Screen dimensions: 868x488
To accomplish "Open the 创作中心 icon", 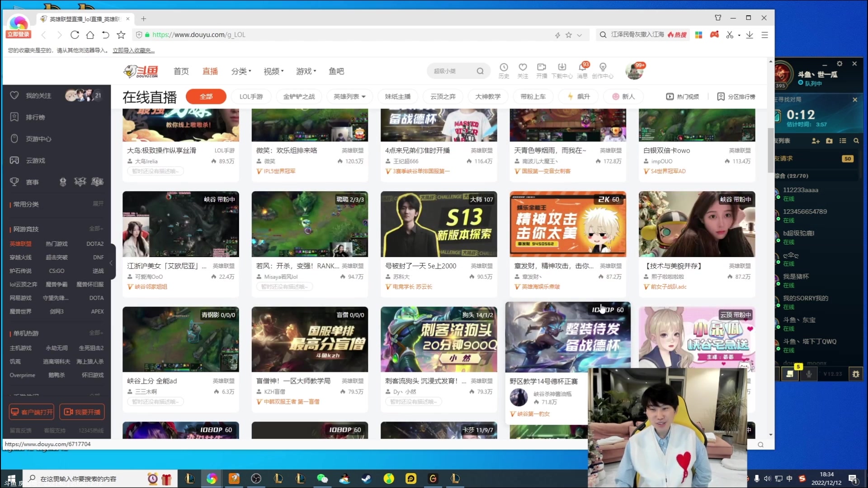I will tap(603, 70).
